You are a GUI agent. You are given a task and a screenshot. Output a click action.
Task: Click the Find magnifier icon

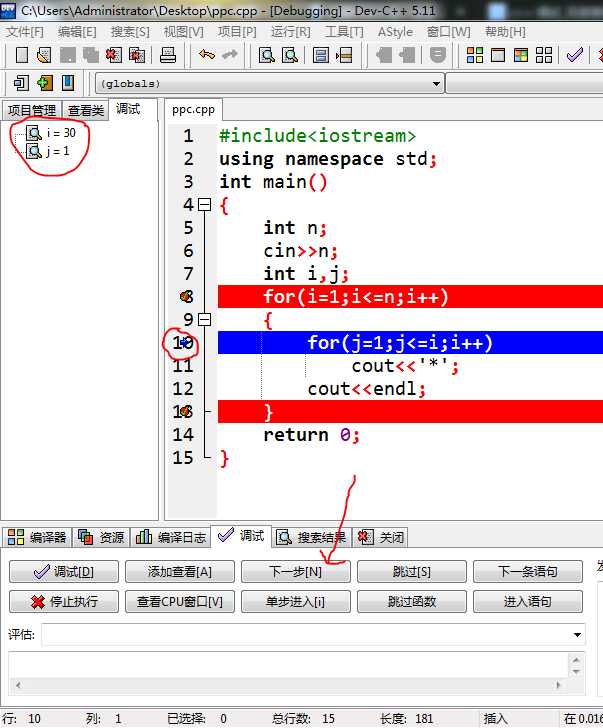coord(266,55)
